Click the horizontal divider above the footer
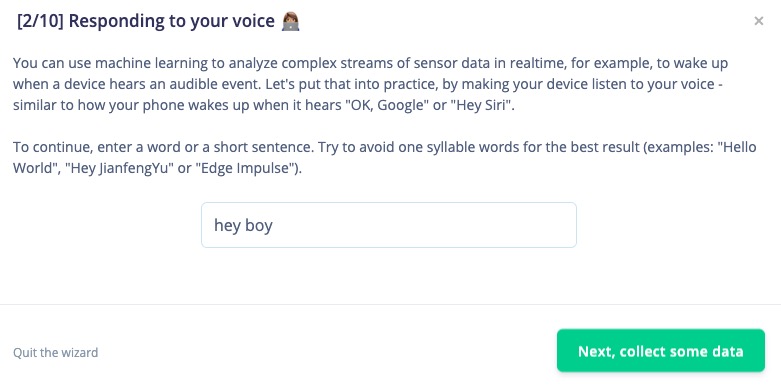781x385 pixels. click(390, 304)
